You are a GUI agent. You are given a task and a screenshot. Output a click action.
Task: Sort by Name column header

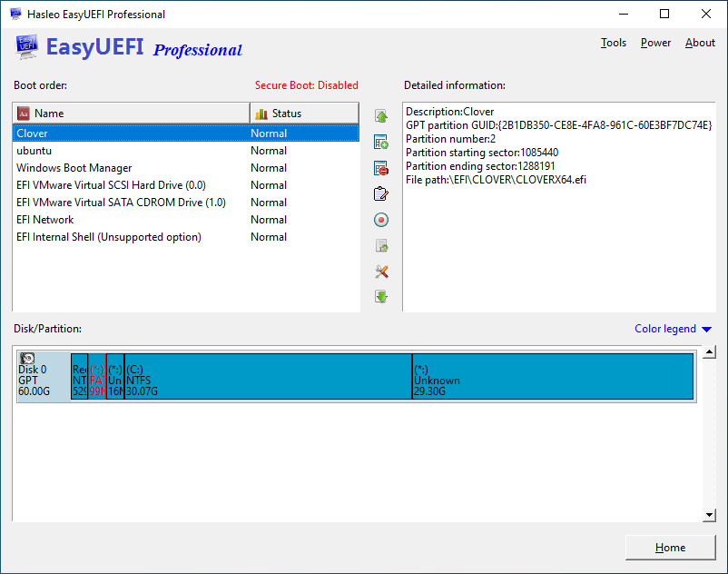click(131, 114)
